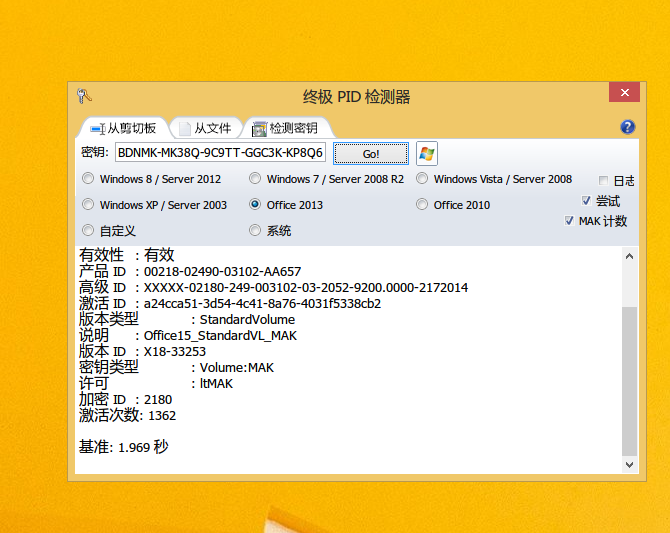Click product ID 00218-02490-03102-AA657
670x533 pixels.
(222, 271)
